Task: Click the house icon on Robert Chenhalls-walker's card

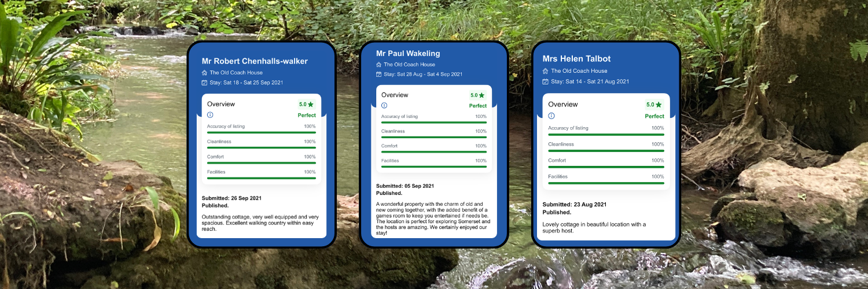Action: 204,73
